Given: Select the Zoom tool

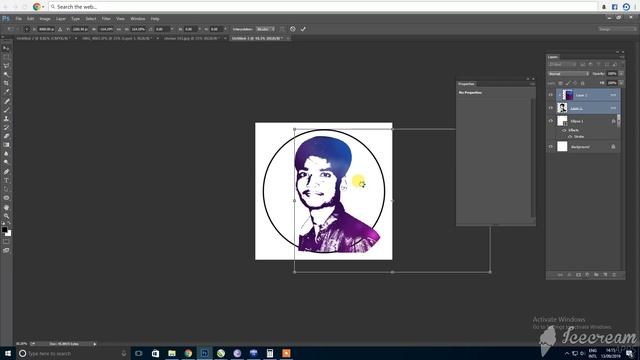Looking at the screenshot, I should 6,216.
